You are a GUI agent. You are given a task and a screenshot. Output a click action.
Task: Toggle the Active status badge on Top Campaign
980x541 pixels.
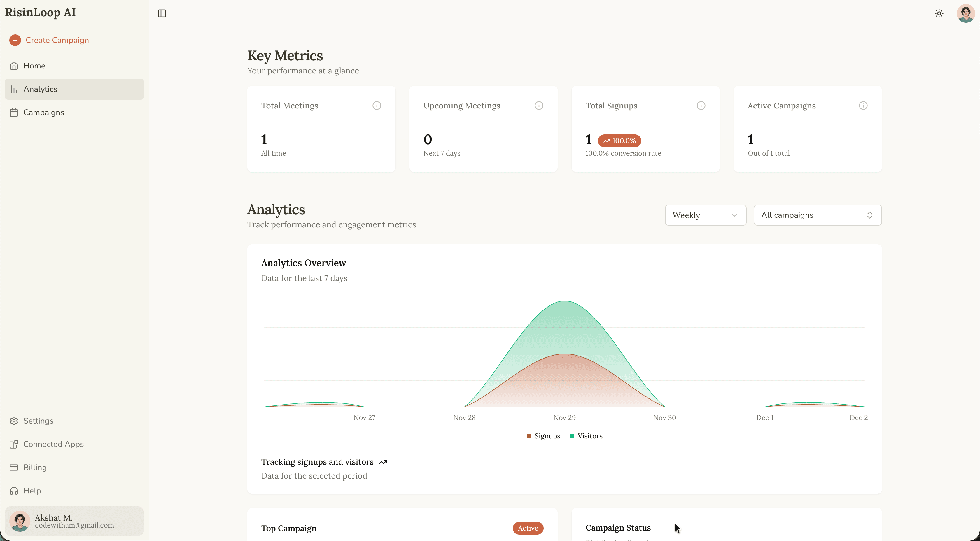528,528
